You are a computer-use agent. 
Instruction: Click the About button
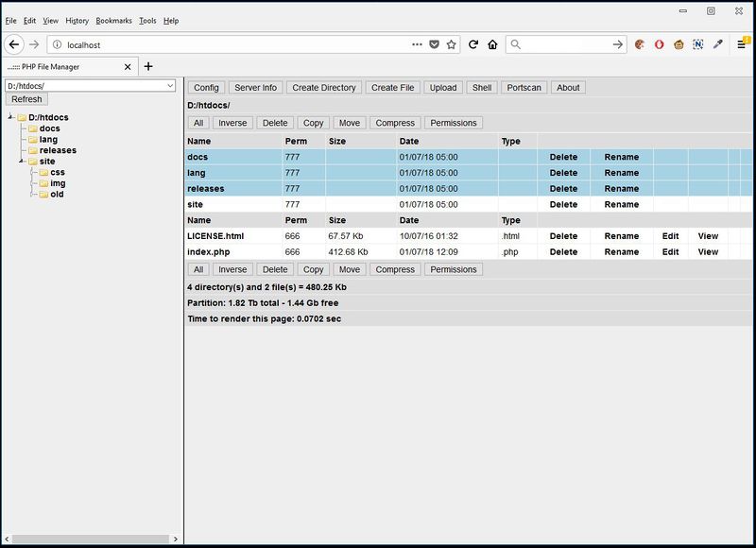(x=568, y=88)
